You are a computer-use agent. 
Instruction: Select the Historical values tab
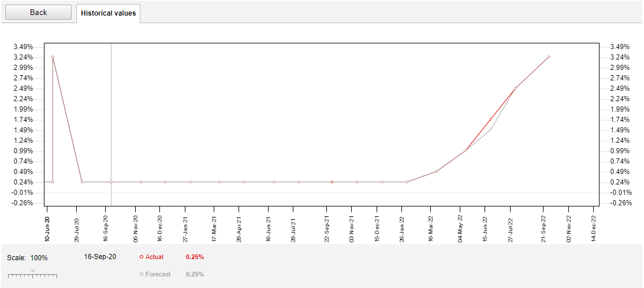pyautogui.click(x=109, y=13)
